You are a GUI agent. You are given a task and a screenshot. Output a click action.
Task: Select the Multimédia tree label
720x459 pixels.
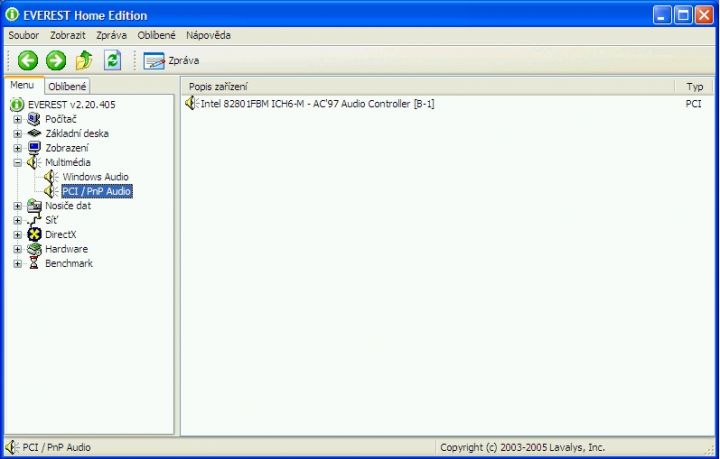68,162
